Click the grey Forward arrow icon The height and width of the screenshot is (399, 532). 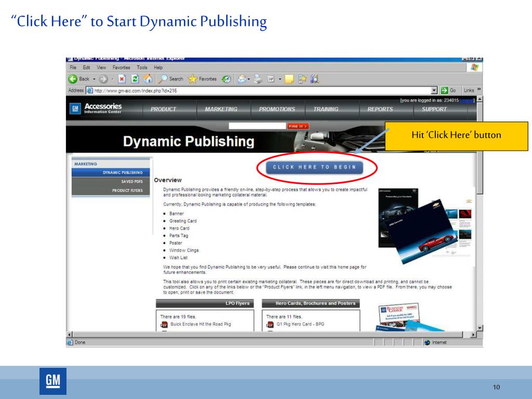click(103, 79)
